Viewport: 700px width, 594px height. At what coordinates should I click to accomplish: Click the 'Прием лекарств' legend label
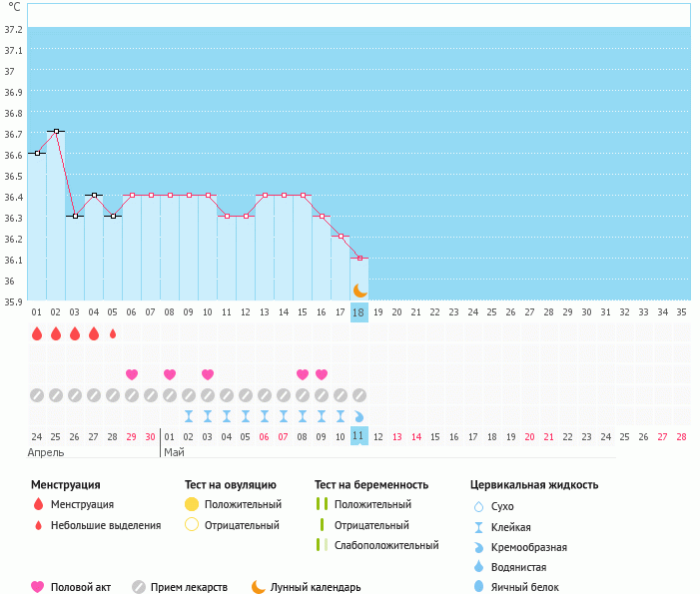point(189,587)
